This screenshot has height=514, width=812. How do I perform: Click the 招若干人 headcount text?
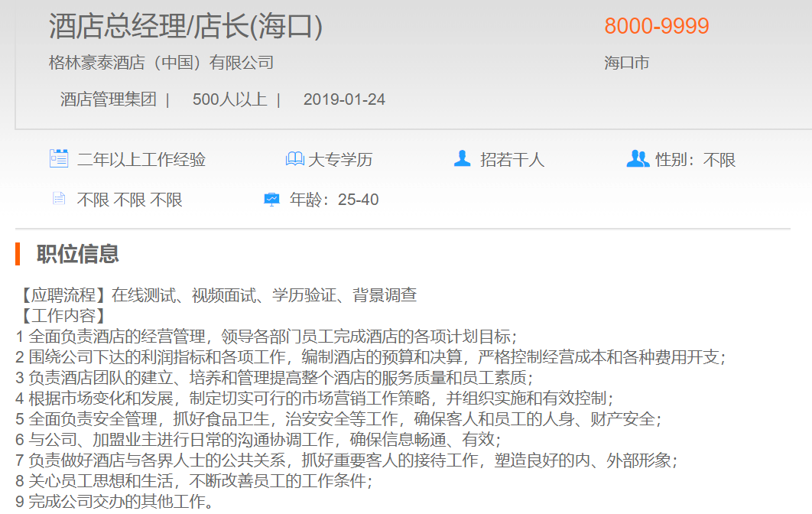point(512,160)
